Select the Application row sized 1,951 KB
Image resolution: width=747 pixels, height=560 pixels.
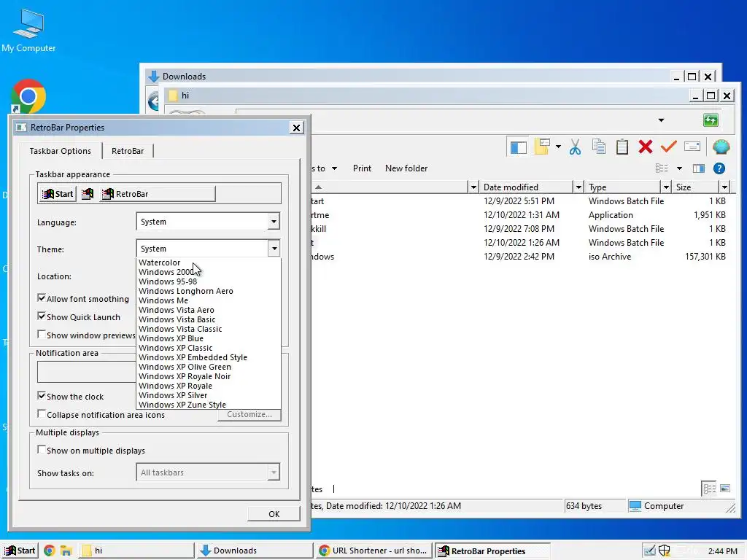520,215
